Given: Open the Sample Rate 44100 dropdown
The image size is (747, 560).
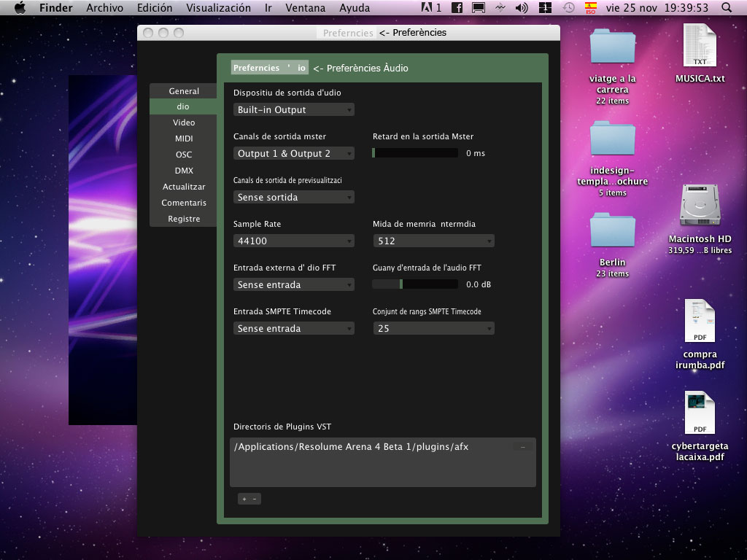Looking at the screenshot, I should 293,241.
